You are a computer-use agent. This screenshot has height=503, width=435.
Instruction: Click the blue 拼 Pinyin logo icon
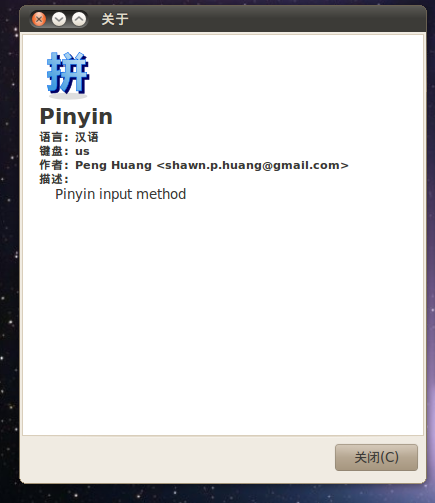(x=68, y=75)
